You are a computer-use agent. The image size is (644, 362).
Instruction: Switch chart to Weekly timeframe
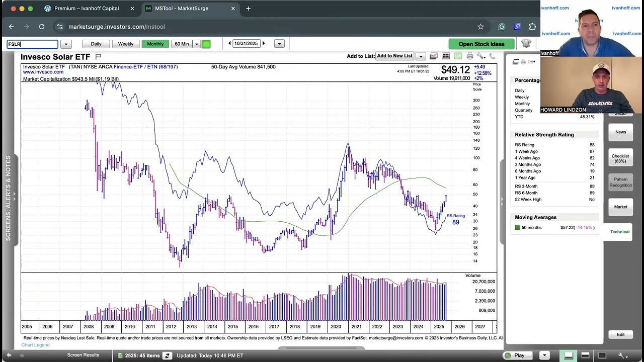(126, 44)
